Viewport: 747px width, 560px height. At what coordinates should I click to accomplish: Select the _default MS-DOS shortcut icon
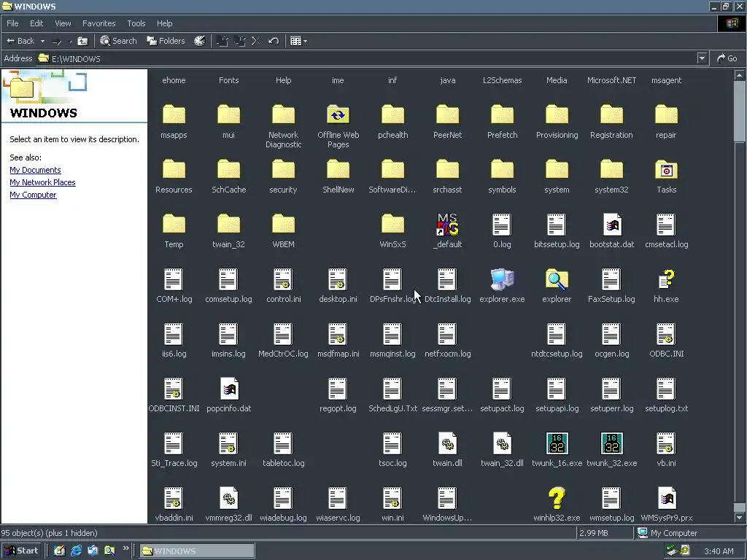(447, 225)
